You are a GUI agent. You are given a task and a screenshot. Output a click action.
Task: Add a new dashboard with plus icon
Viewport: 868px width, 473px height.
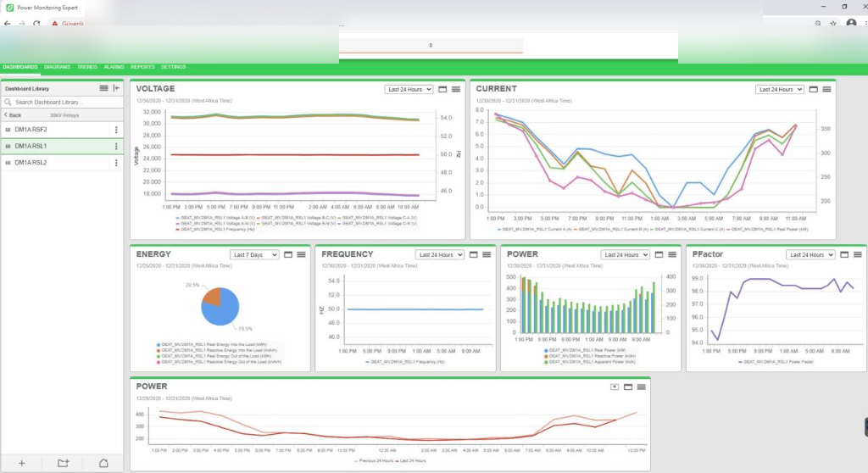tap(21, 463)
